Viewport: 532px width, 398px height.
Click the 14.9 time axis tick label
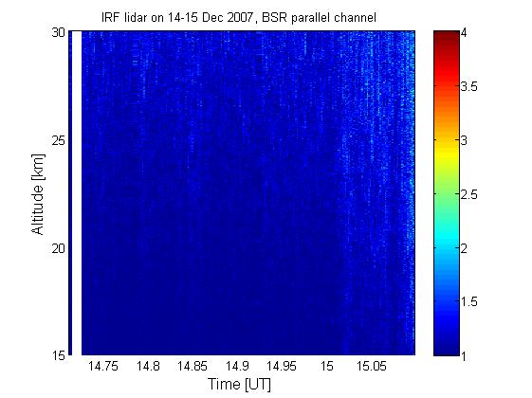237,366
